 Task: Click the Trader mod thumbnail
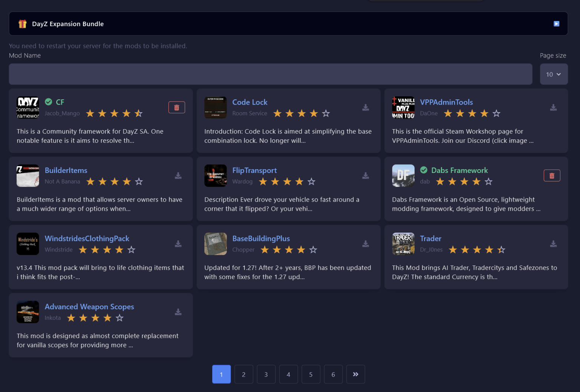tap(403, 244)
